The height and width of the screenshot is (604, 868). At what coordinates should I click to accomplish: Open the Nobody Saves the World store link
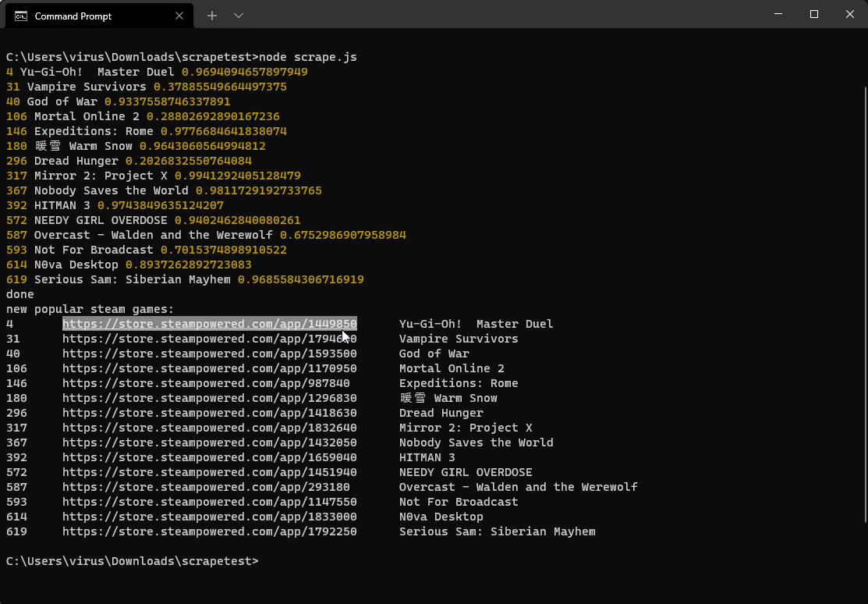209,442
